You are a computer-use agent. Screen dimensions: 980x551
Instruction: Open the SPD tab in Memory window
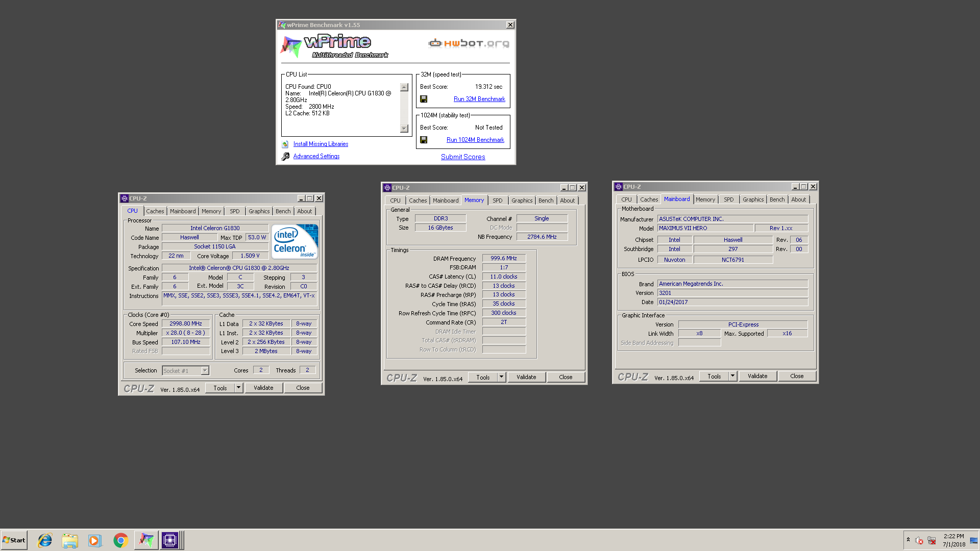pyautogui.click(x=498, y=201)
